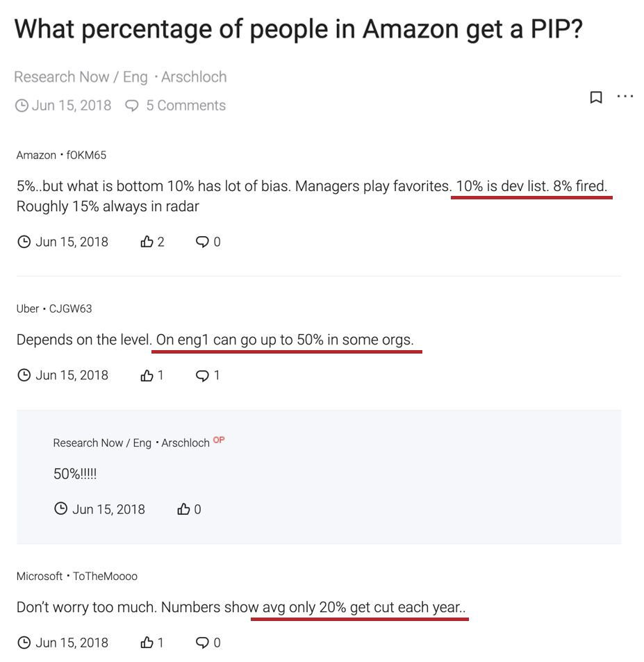Image resolution: width=644 pixels, height=662 pixels.
Task: Click the OP badge on the reply
Action: coord(219,440)
